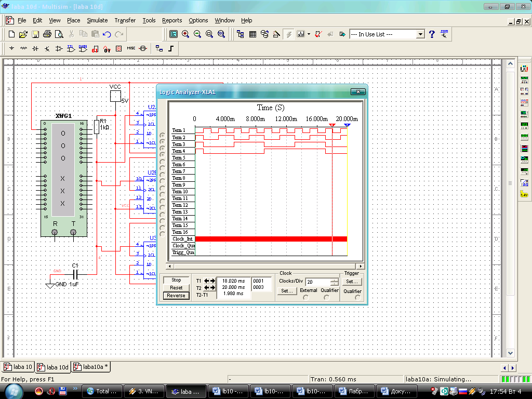The width and height of the screenshot is (532, 399).
Task: Expand the In Use List dropdown
Action: point(420,34)
